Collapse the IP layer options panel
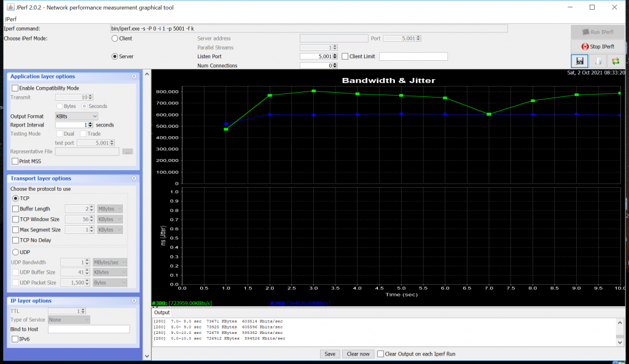The image size is (629, 364). [x=134, y=301]
